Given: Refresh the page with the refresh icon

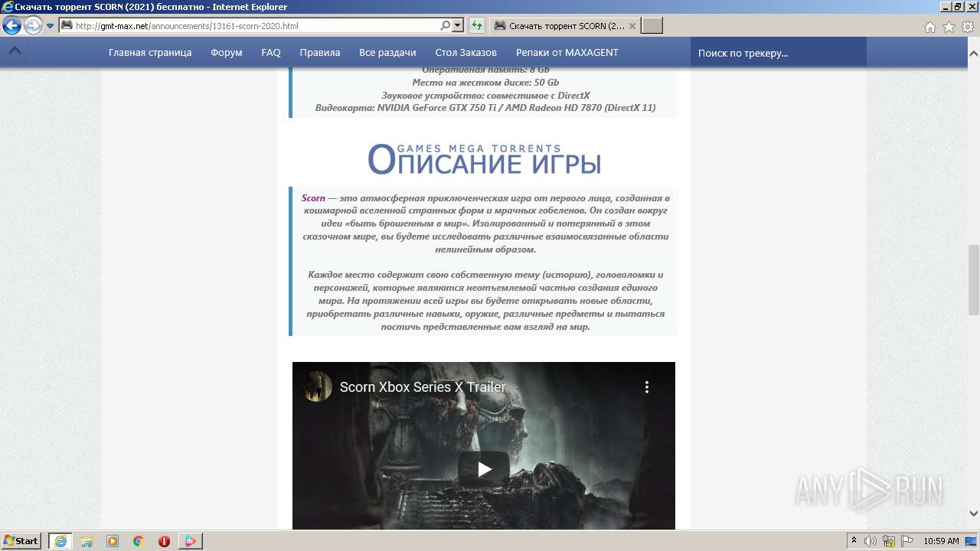Looking at the screenshot, I should point(476,26).
